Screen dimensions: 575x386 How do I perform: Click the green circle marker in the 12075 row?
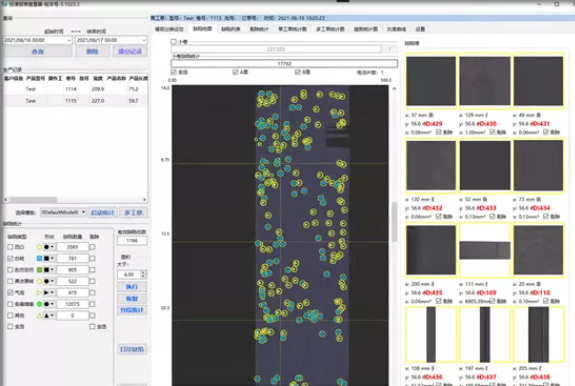pyautogui.click(x=39, y=304)
